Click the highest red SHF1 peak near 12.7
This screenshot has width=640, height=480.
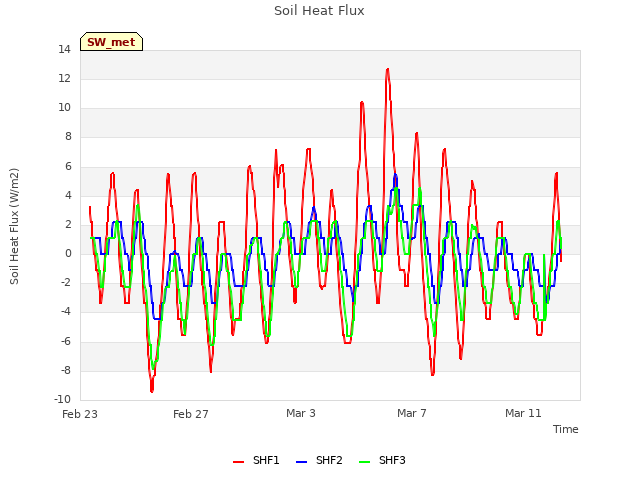coord(387,69)
